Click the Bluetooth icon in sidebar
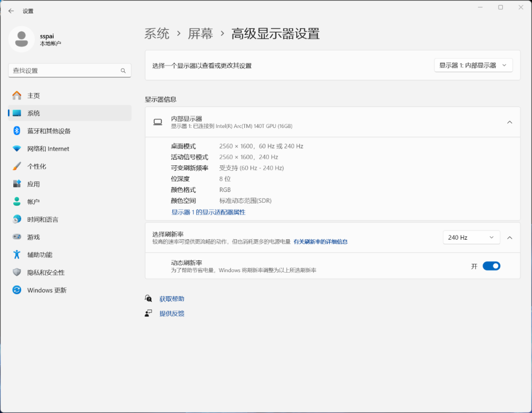Image resolution: width=532 pixels, height=413 pixels. (x=17, y=131)
